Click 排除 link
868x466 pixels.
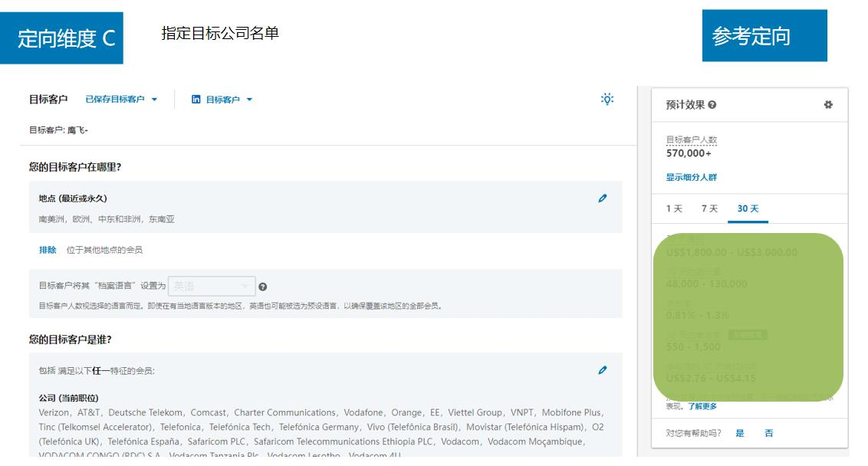[x=48, y=250]
